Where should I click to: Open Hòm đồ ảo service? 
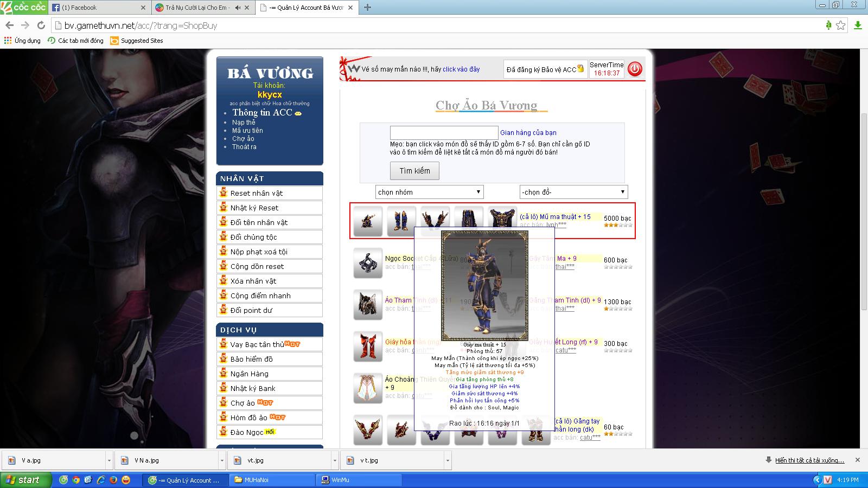[270, 418]
